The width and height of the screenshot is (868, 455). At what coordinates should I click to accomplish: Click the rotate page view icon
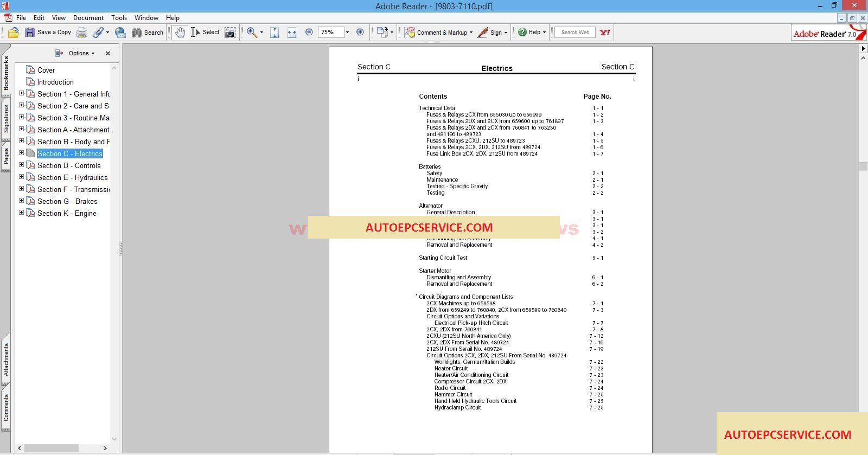tap(382, 33)
